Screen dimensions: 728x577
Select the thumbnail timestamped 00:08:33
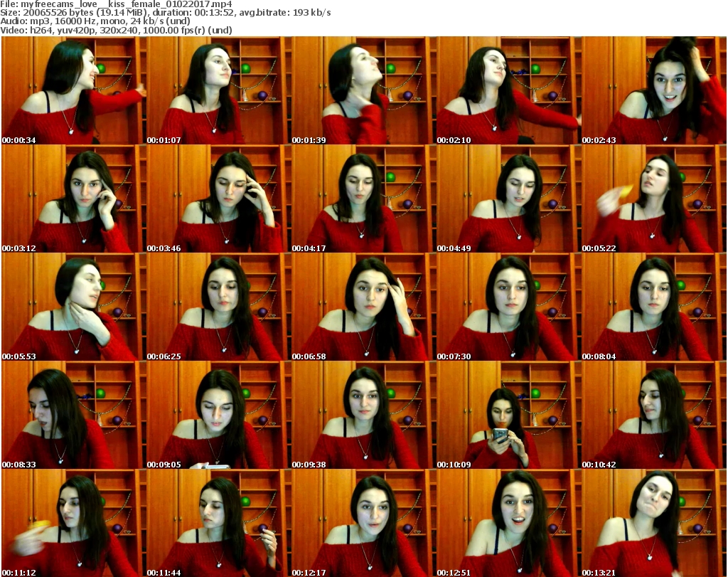point(74,415)
